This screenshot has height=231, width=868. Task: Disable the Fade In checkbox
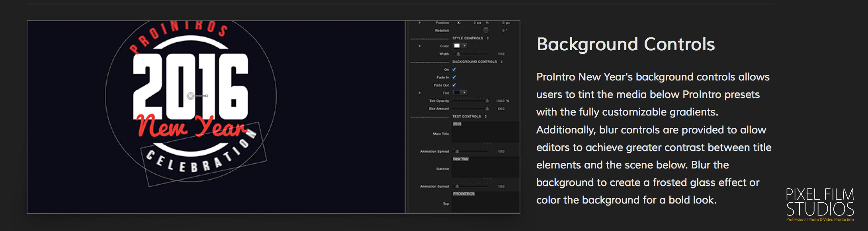pos(454,77)
